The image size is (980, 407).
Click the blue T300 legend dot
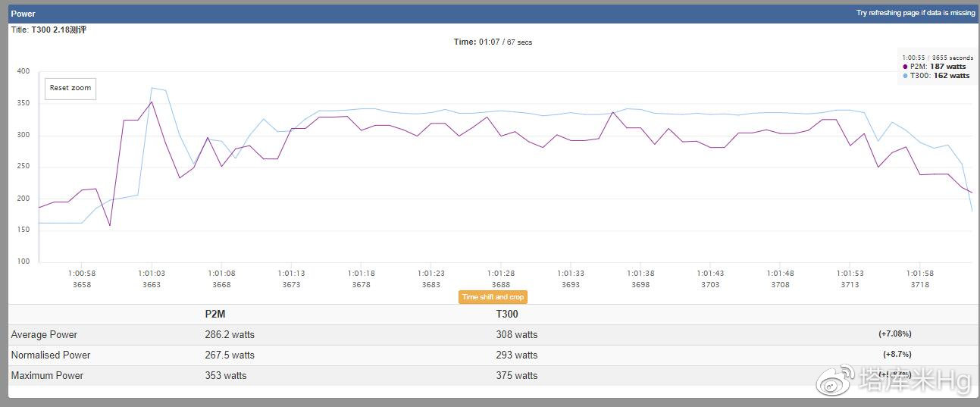click(905, 76)
